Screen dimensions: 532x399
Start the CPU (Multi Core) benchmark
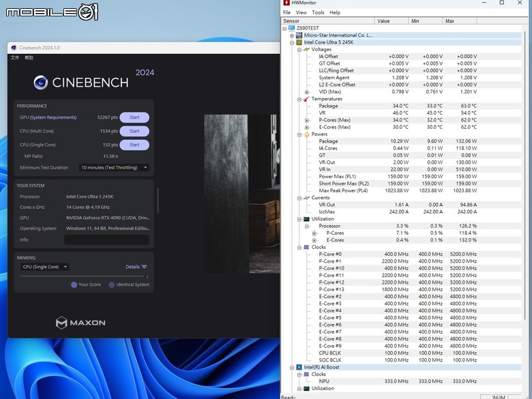[x=134, y=131]
